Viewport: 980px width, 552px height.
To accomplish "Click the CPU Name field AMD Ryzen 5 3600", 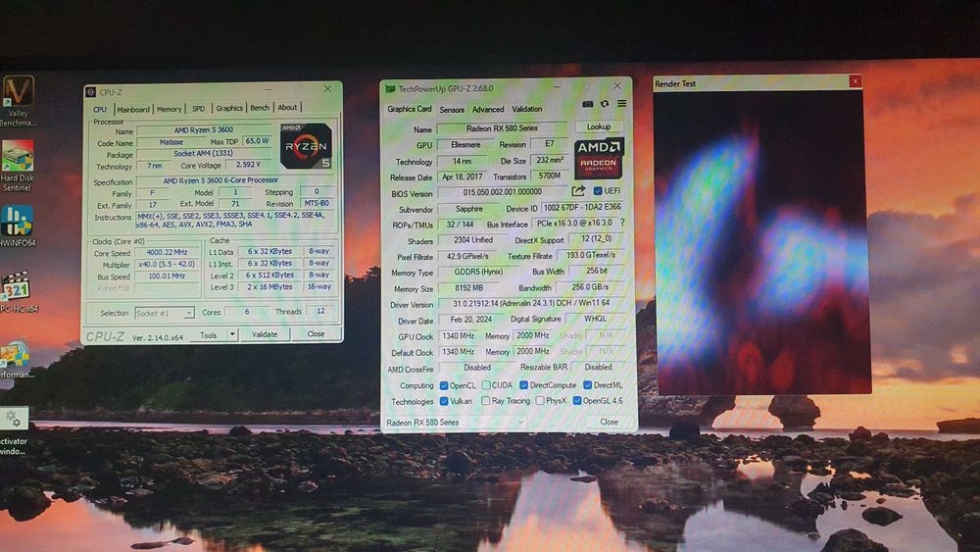I will [204, 130].
